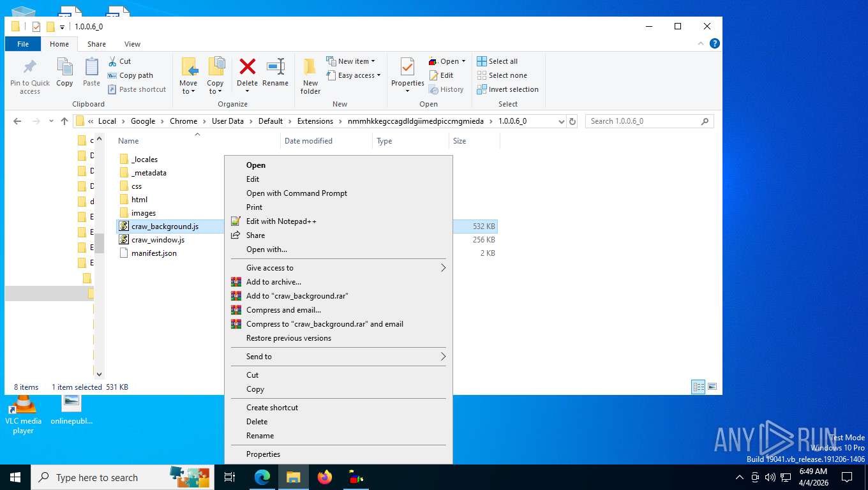868x490 pixels.
Task: Choose Open with... in context menu
Action: point(338,249)
